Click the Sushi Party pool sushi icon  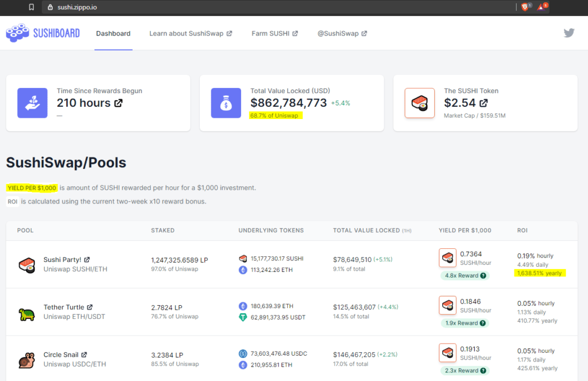click(26, 265)
